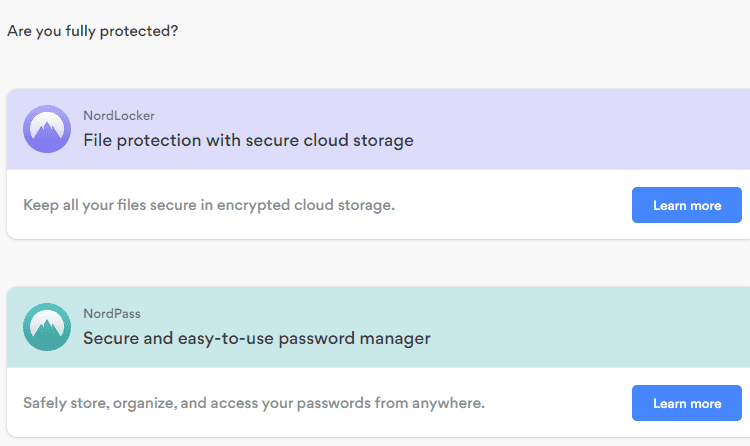Screen dimensions: 750x446
Task: Click the Are you fully protected? heading
Action: point(93,32)
